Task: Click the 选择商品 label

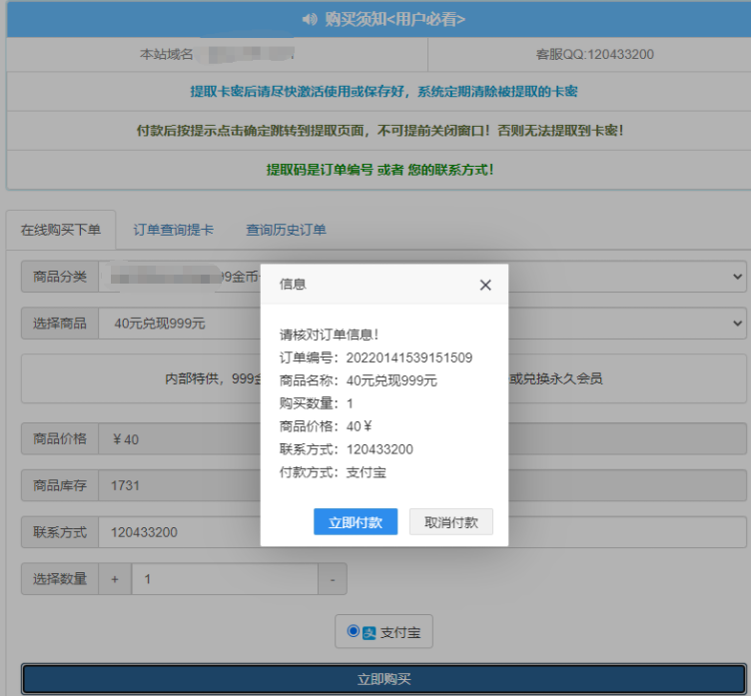Action: (x=60, y=324)
